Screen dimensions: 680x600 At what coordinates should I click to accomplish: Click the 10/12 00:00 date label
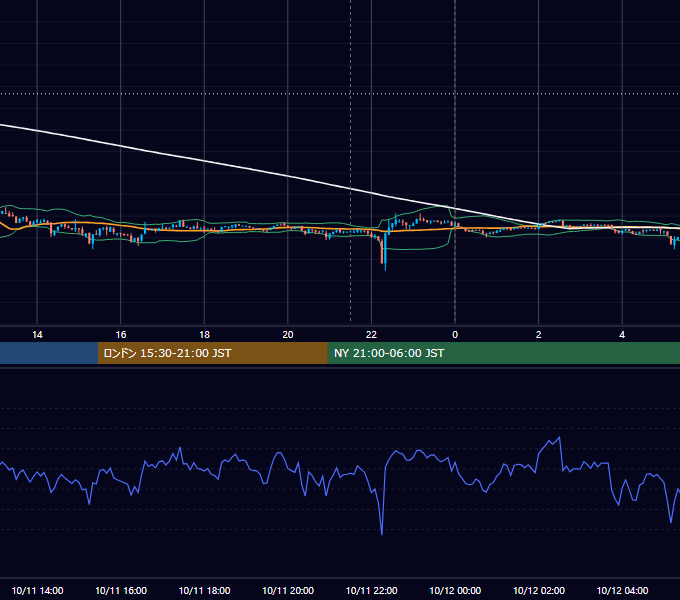(455, 590)
